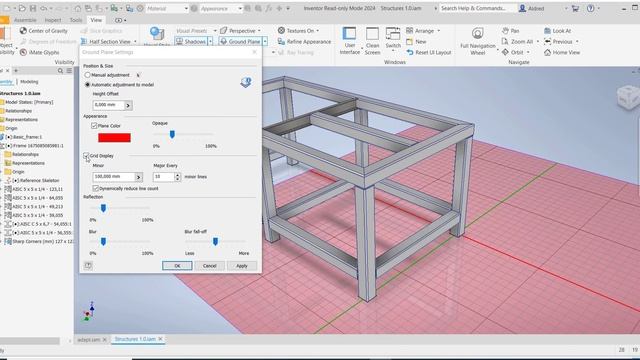Image resolution: width=640 pixels, height=360 pixels.
Task: Click the Half Section View icon
Action: (x=84, y=41)
